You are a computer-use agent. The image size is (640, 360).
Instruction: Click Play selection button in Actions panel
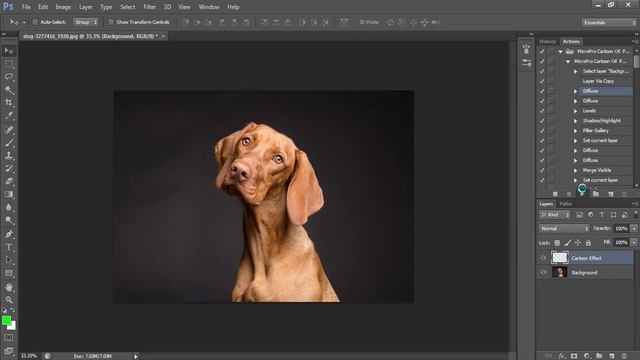click(582, 194)
